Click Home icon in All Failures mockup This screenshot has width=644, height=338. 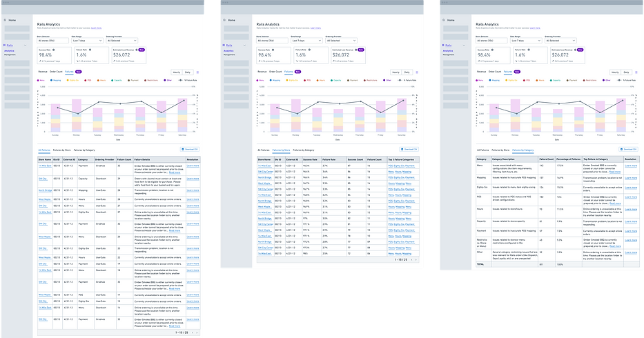[x=6, y=20]
